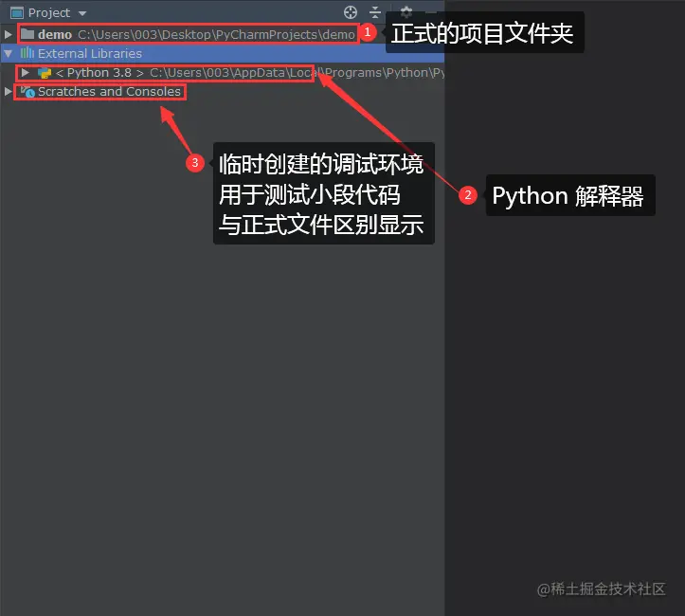Click the Scratches and Consoles icon
The image size is (685, 616).
27,92
